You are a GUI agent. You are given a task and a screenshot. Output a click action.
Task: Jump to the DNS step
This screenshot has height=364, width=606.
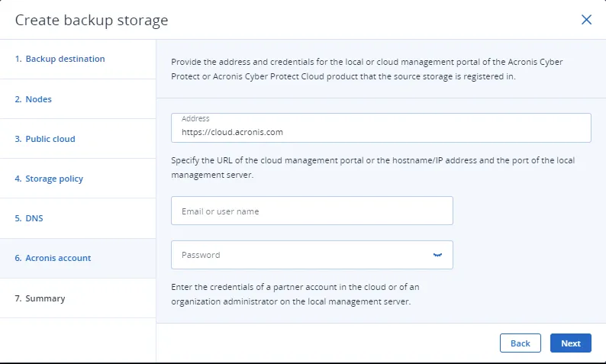click(x=78, y=218)
